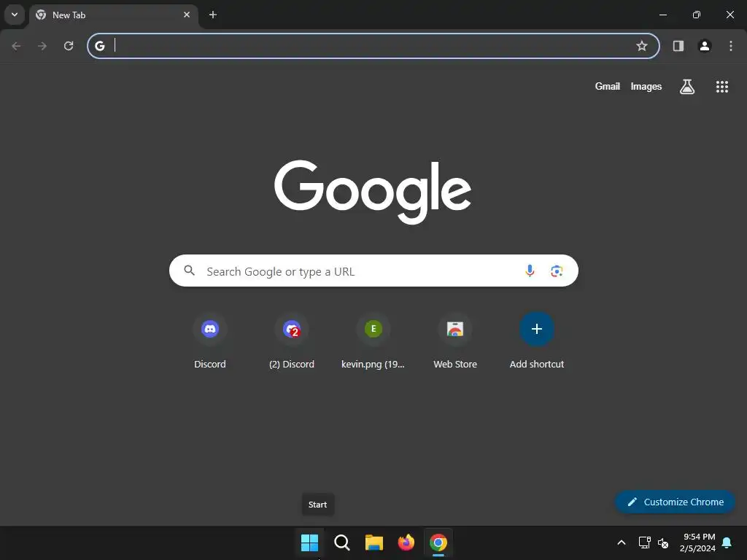Open Windows taskbar search
The width and height of the screenshot is (747, 560).
(341, 542)
